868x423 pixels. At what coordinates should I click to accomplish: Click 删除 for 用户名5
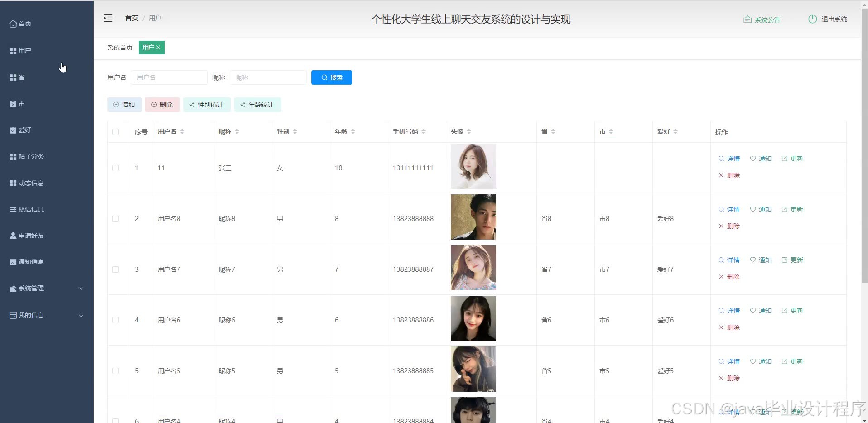(x=729, y=378)
